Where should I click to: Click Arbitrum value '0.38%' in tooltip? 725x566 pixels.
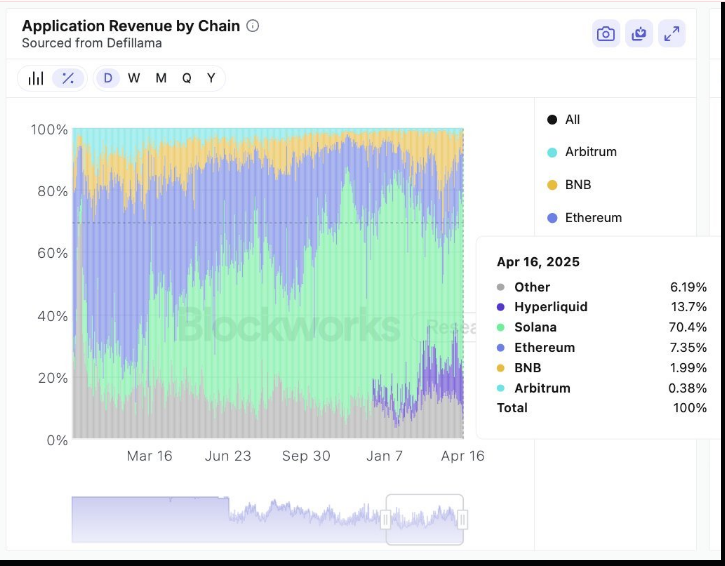[x=688, y=388]
